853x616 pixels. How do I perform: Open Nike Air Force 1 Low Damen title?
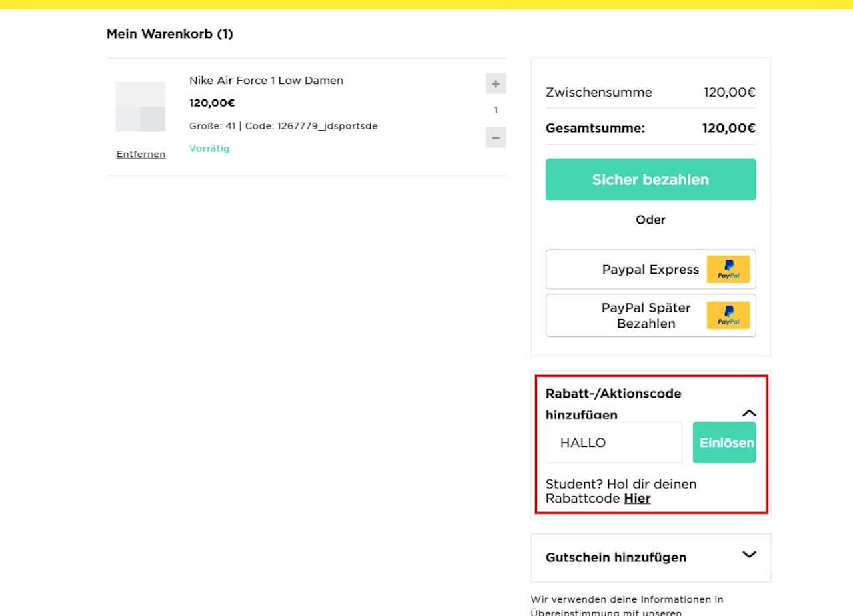pos(266,81)
